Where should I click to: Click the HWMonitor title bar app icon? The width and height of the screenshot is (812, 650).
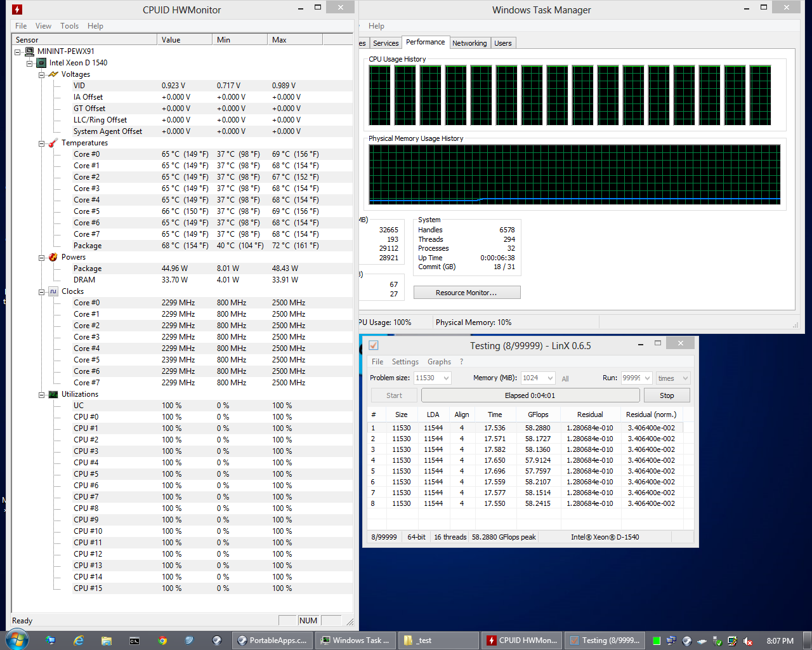(17, 10)
